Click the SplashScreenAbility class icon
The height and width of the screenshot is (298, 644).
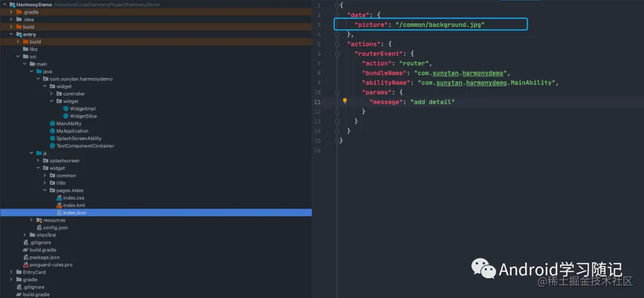(52, 138)
